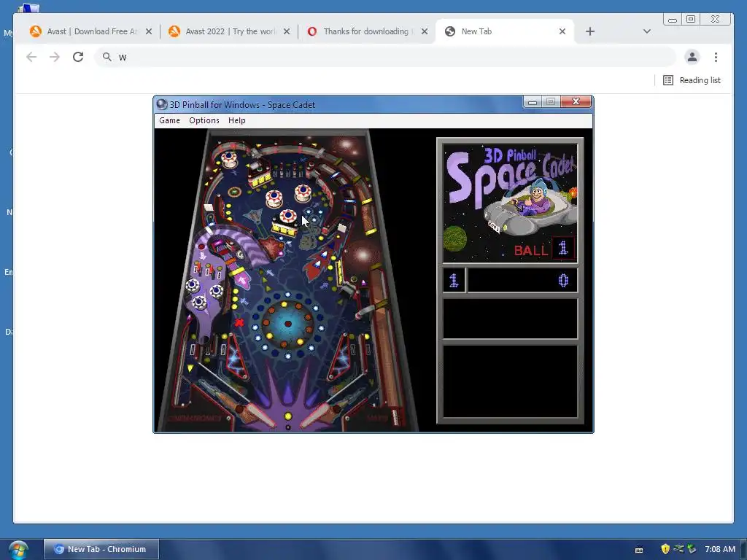
Task: Click the search magnifier icon in address bar
Action: 107,57
